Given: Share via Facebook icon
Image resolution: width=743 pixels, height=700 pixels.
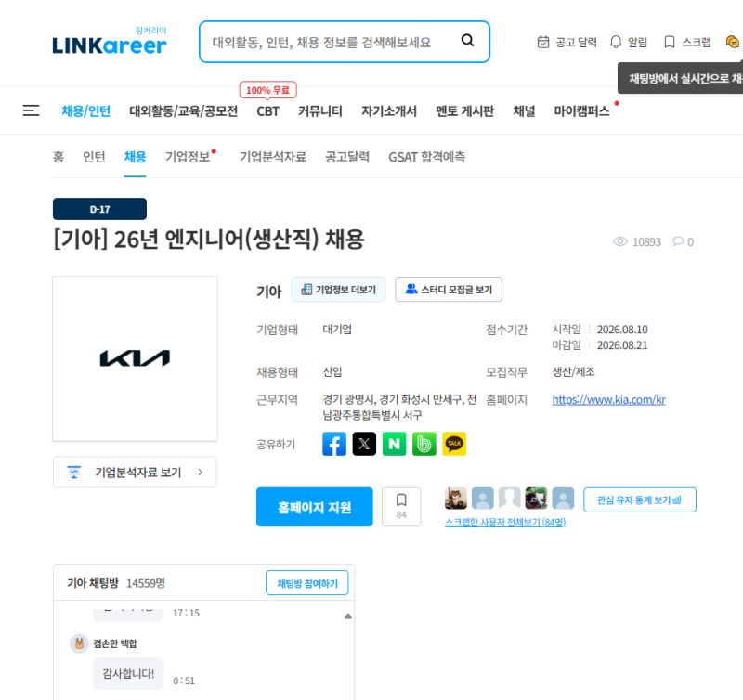Looking at the screenshot, I should [x=334, y=444].
